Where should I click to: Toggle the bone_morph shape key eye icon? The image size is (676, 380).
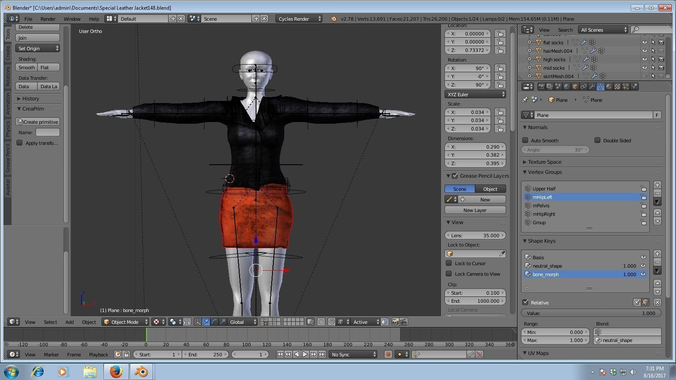tap(643, 274)
